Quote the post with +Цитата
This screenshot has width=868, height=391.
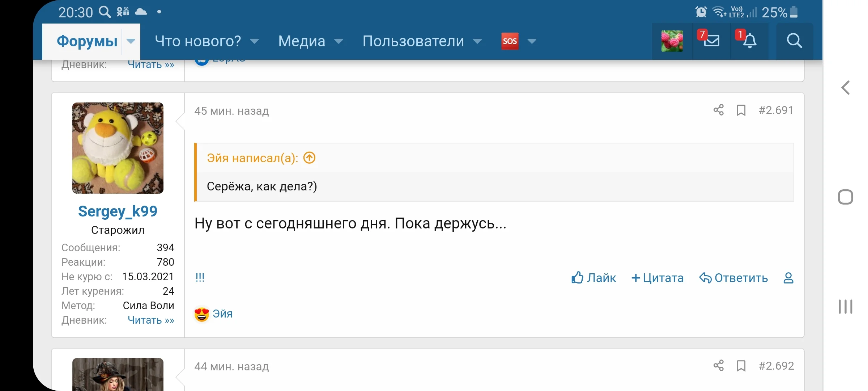657,278
